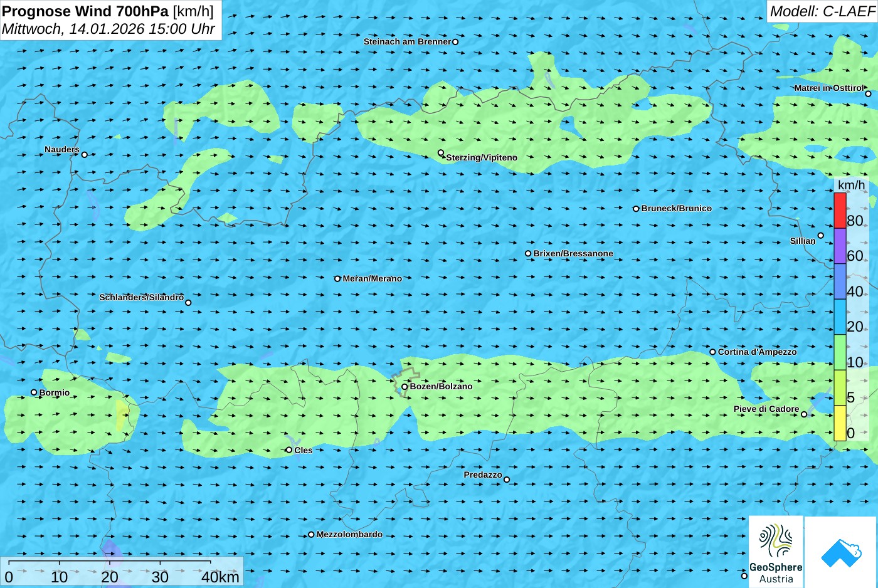The image size is (878, 588).
Task: Click the Mezzolombardo text label
Action: (x=349, y=535)
